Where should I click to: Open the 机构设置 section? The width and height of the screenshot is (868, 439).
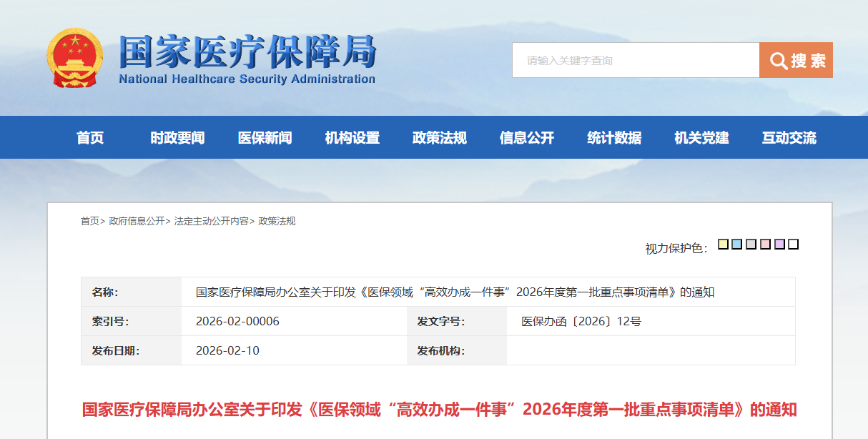(x=354, y=137)
